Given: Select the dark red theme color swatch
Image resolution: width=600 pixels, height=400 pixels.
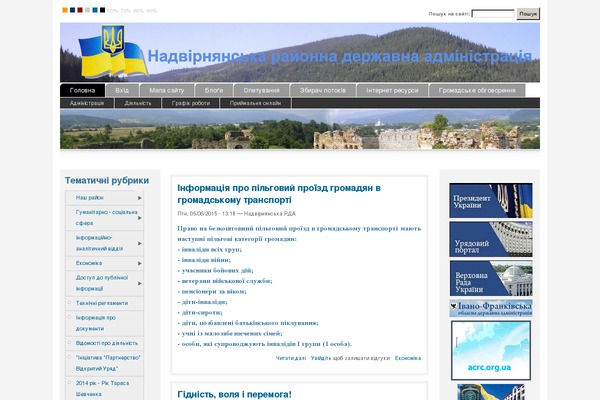Looking at the screenshot, I should coord(80,10).
